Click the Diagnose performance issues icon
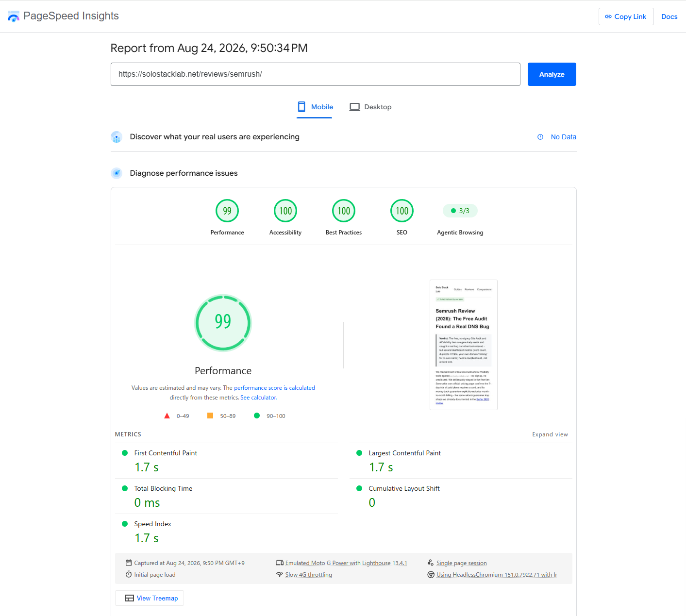 click(x=117, y=173)
